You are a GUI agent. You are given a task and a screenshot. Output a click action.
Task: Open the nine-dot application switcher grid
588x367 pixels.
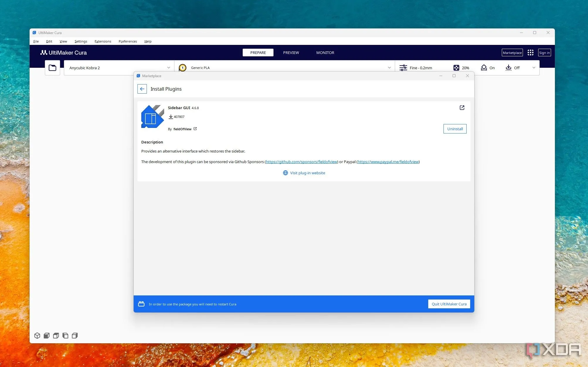click(x=530, y=53)
